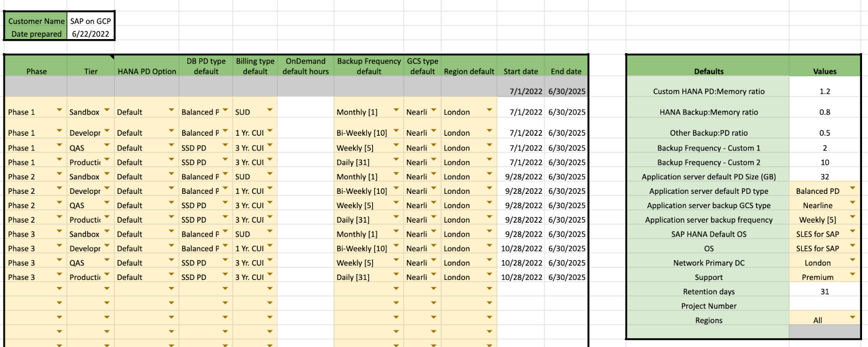The height and width of the screenshot is (347, 868).
Task: Open Support Premium dropdown
Action: pyautogui.click(x=852, y=275)
